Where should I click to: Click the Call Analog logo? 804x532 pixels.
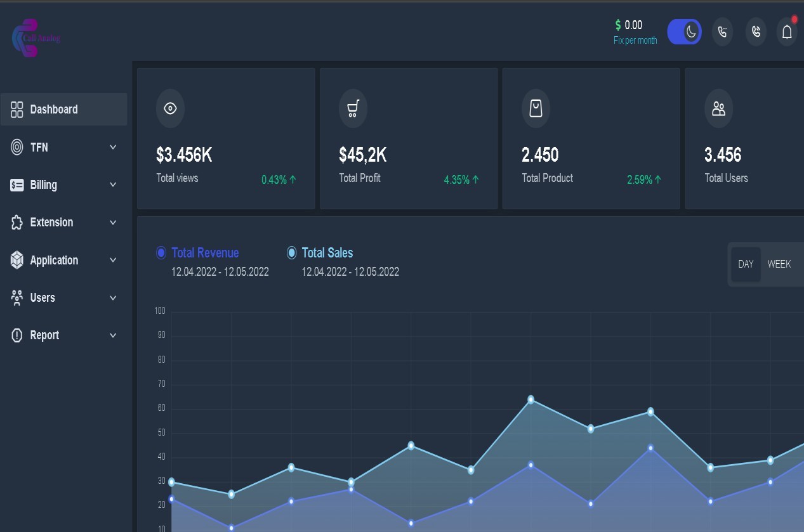click(36, 38)
